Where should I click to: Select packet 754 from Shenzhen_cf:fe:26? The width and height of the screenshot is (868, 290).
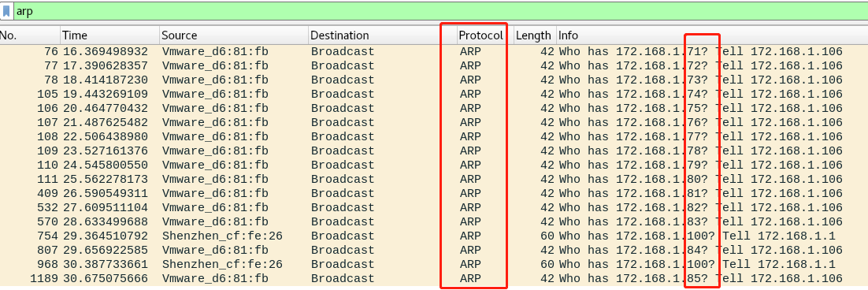tap(434, 236)
